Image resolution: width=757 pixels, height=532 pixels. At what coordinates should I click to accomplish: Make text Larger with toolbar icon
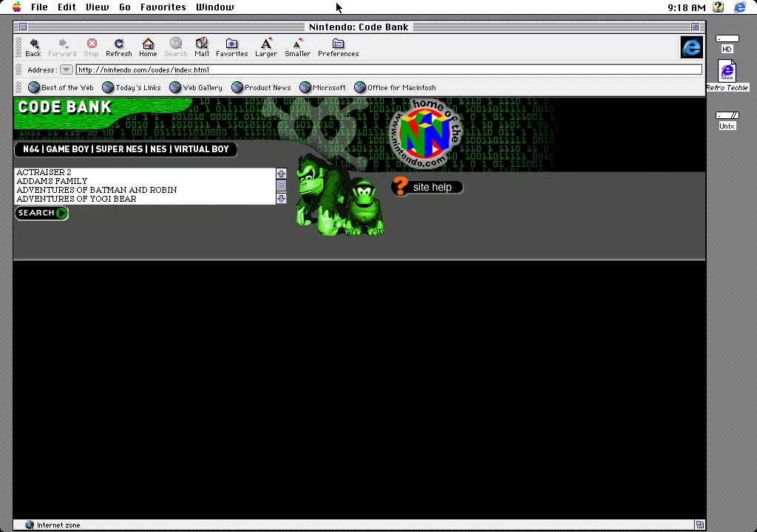click(266, 47)
